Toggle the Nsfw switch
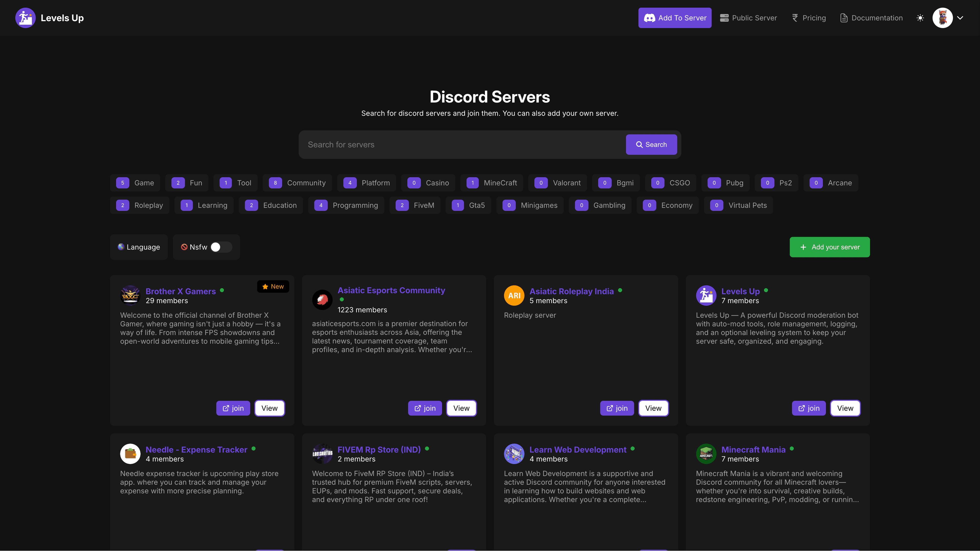980x551 pixels. (221, 247)
